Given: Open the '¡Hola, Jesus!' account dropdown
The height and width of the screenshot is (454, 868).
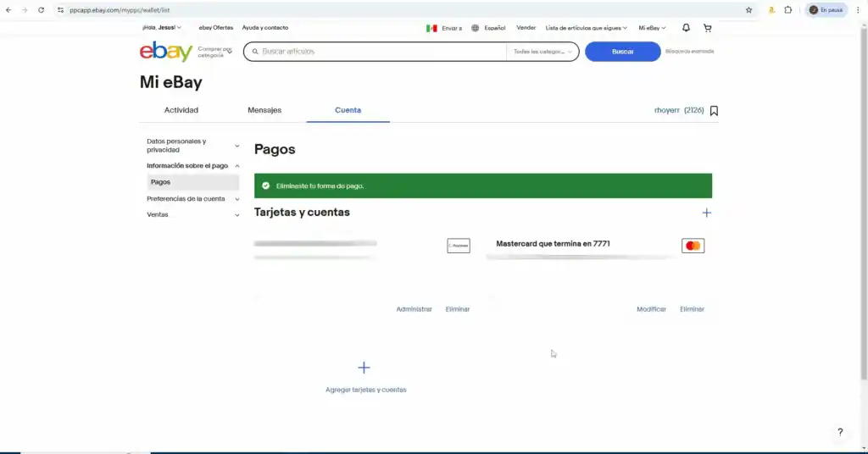Looking at the screenshot, I should pyautogui.click(x=162, y=27).
